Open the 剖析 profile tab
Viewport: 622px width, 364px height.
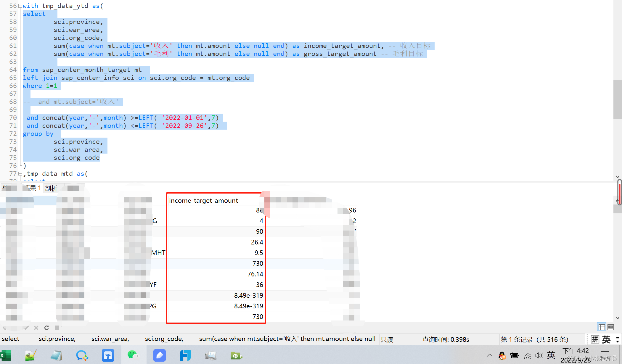51,188
